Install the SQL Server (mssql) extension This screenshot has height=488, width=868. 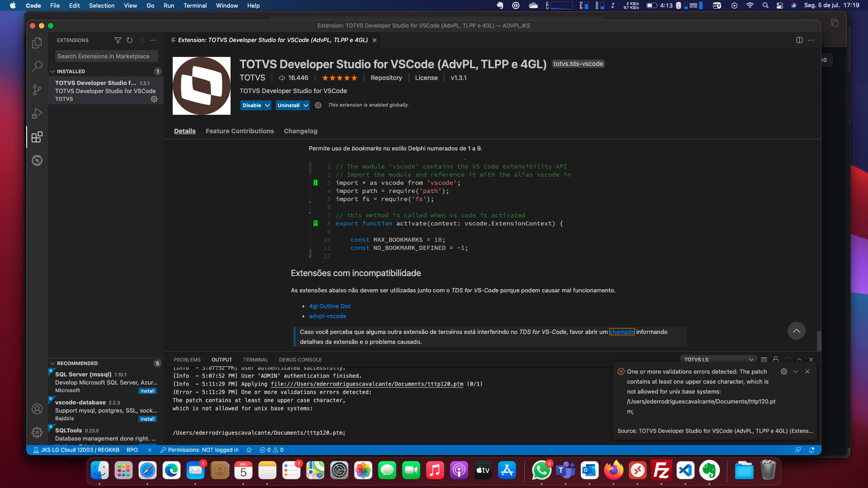(147, 390)
